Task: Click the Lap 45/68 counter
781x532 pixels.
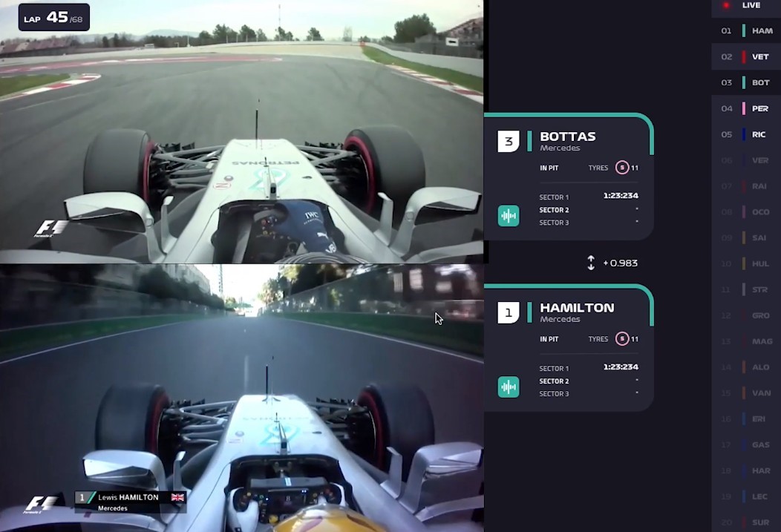Action: [x=53, y=17]
